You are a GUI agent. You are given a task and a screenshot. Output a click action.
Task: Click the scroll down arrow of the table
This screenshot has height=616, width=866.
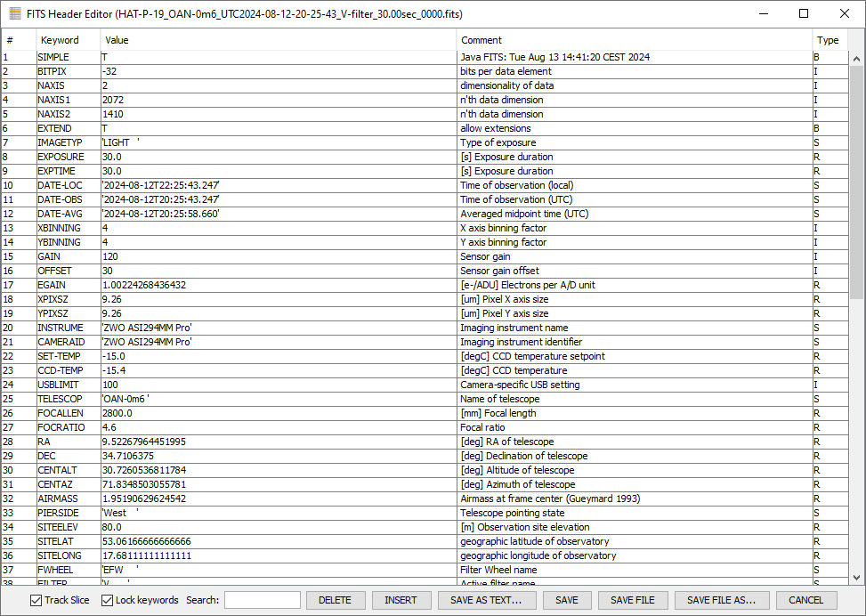(856, 577)
